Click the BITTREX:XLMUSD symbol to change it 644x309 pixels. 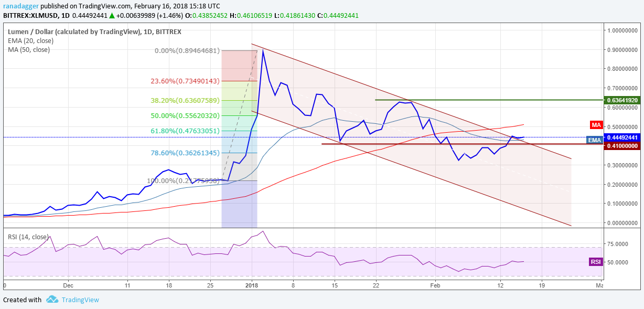tap(31, 15)
